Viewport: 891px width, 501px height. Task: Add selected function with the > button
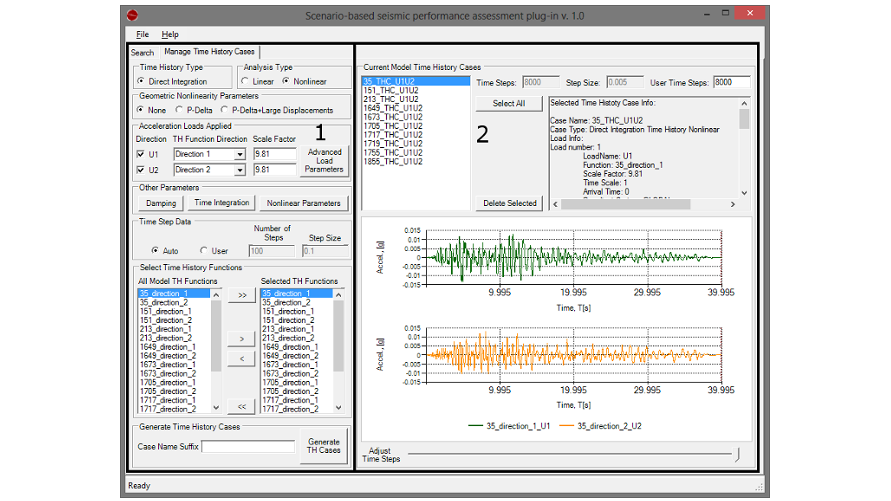241,339
